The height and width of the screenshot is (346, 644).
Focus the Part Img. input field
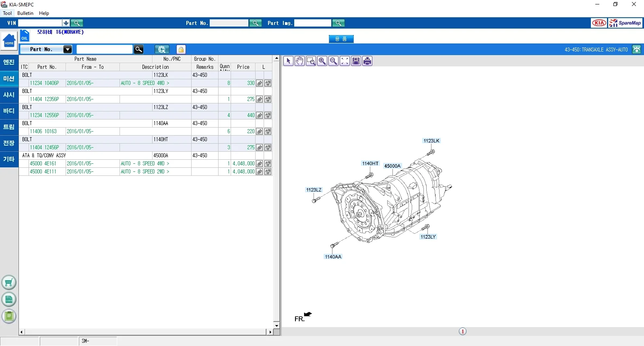313,23
